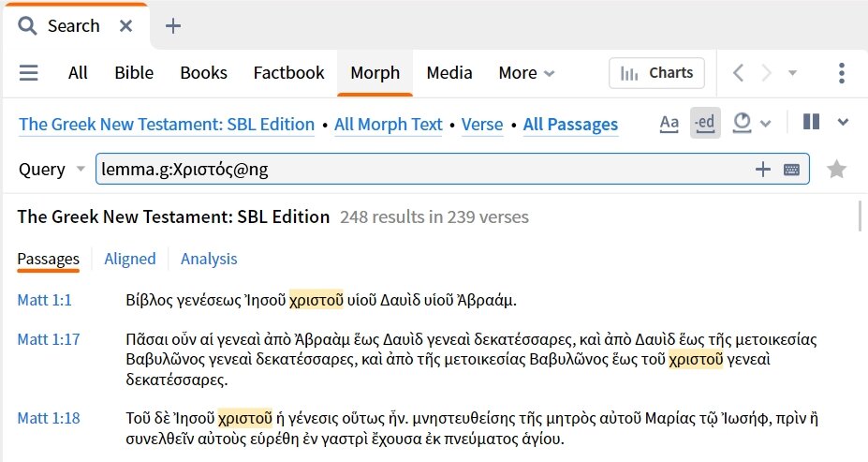
Task: Switch to the Analysis results view
Action: coord(209,259)
